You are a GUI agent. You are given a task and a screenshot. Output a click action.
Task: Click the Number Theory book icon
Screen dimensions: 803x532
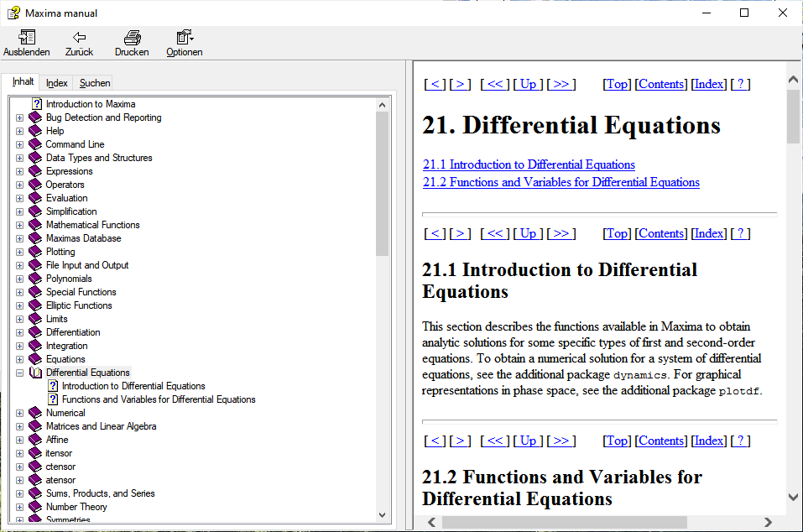[x=35, y=507]
